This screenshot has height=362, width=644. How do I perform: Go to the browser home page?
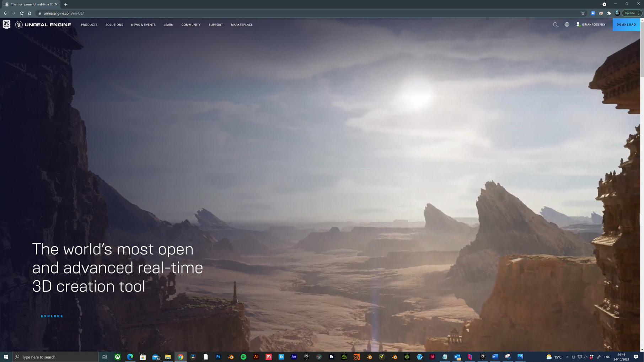point(30,13)
